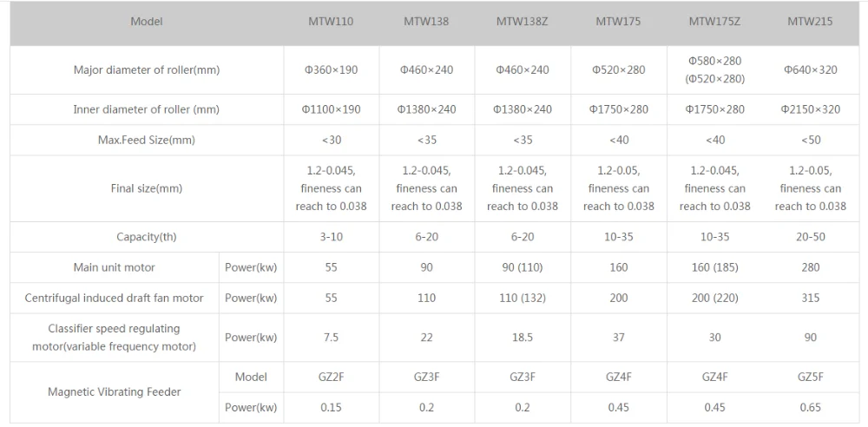Select the Magnetic Vibrating Feeder label
This screenshot has width=868, height=427.
[x=115, y=392]
